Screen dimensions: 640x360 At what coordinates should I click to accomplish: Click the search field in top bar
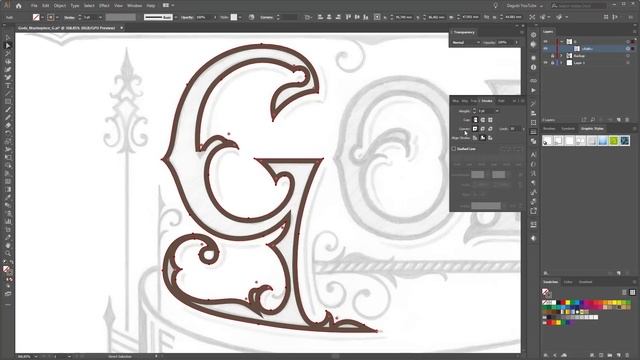coord(578,6)
